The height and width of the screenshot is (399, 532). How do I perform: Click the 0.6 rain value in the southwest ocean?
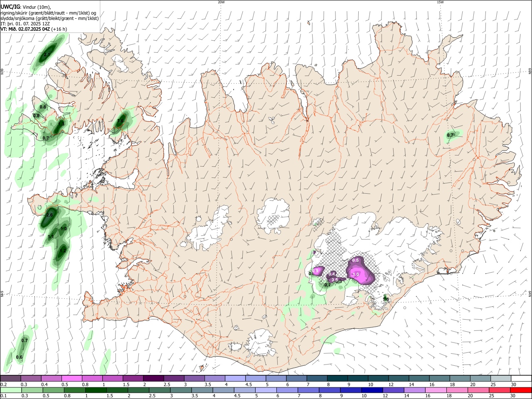[x=19, y=357]
